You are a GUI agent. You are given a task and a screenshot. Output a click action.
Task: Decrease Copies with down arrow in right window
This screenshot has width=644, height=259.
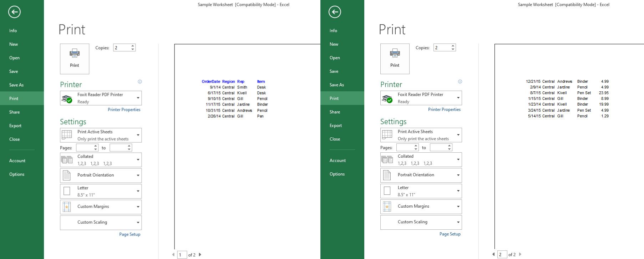(x=453, y=49)
